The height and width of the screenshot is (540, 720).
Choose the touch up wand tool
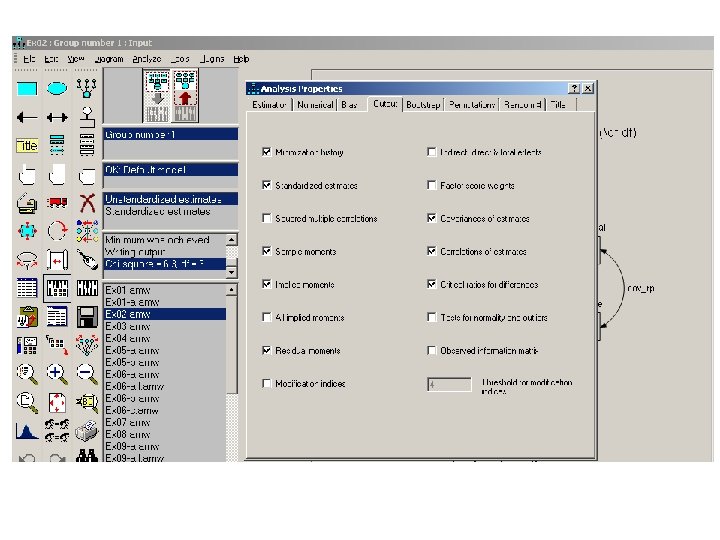tap(87, 260)
